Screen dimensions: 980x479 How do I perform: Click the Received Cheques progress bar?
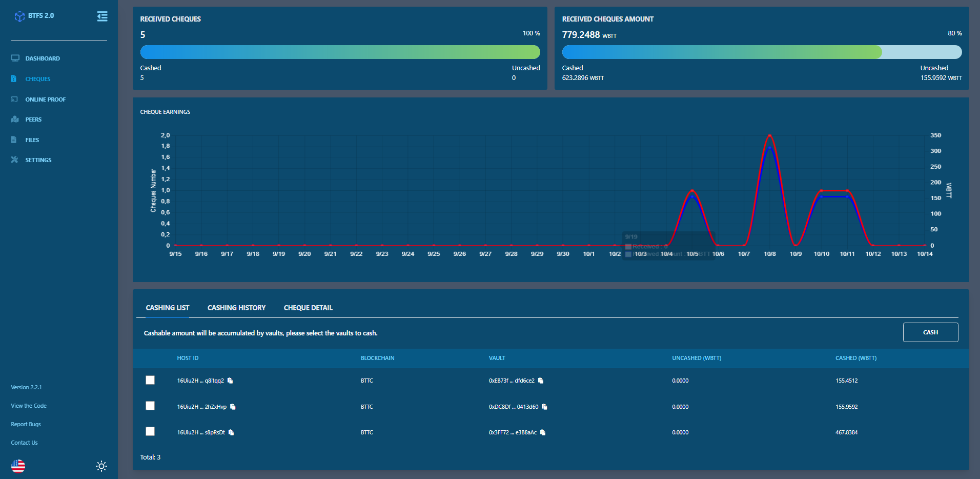(x=340, y=52)
